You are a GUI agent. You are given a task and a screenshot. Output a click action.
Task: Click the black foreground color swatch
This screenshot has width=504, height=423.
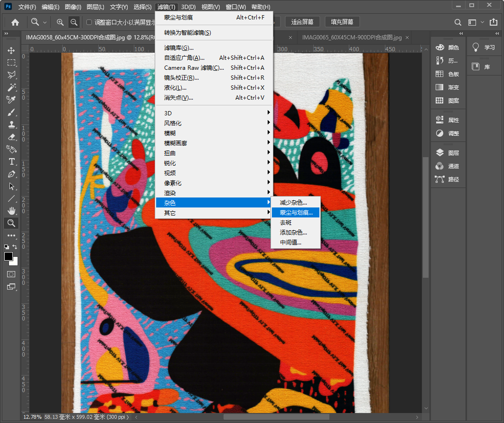pos(9,256)
